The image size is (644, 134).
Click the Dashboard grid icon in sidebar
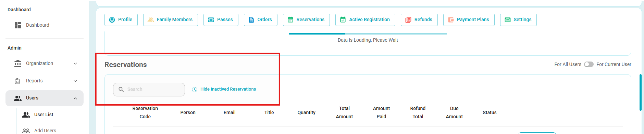[x=18, y=25]
